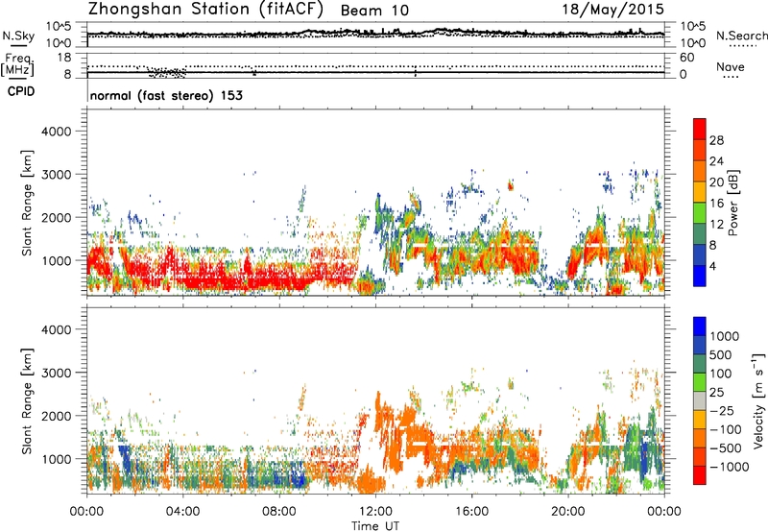
Task: Click the gray swatch in the velocity color bar
Action: [x=700, y=401]
